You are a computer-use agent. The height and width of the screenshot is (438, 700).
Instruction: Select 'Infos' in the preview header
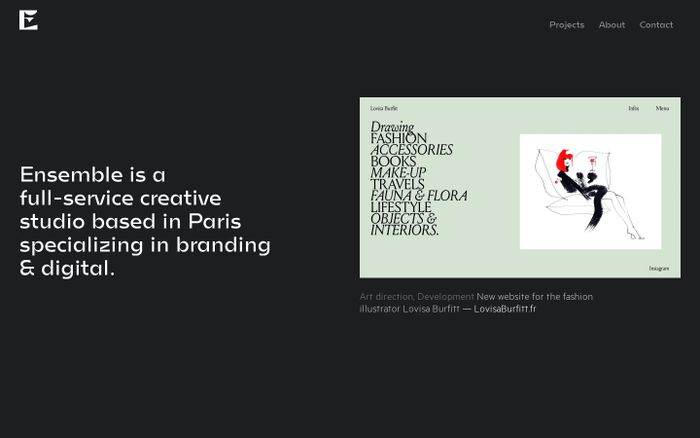tap(633, 108)
